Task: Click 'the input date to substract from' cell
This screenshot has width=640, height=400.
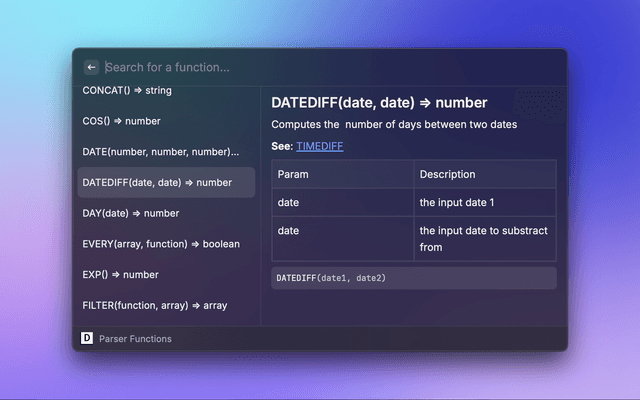Action: pos(483,238)
